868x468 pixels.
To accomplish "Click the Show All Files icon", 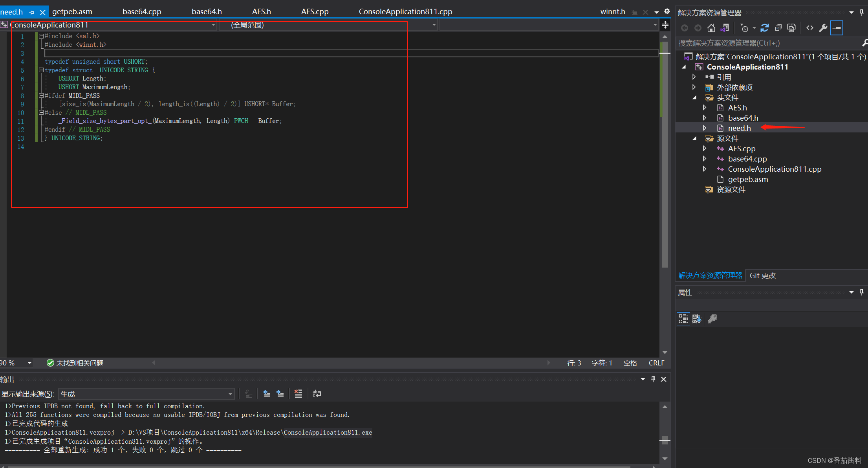I will 791,28.
